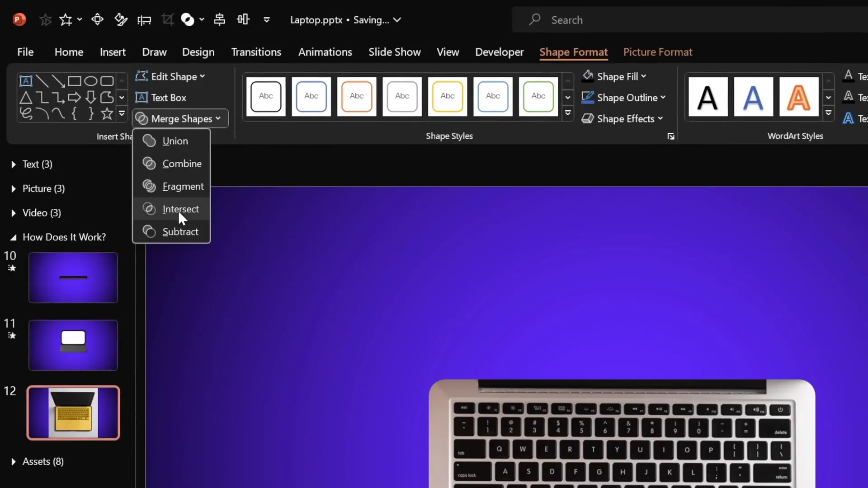Select slide 12 thumbnail
This screenshot has width=868, height=488.
73,412
